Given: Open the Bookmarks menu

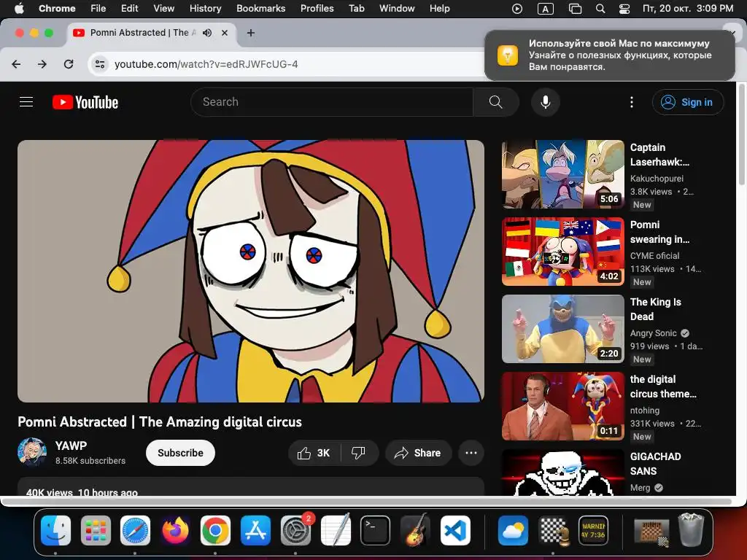Looking at the screenshot, I should click(x=260, y=8).
